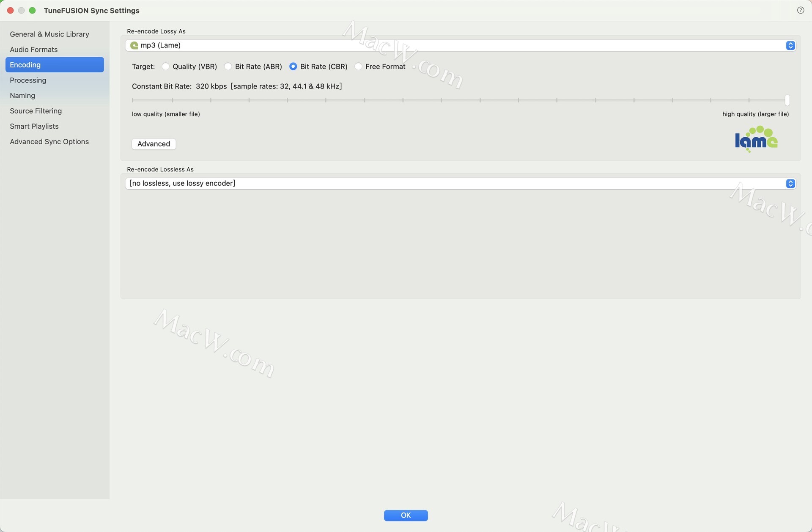
Task: Open Advanced Sync Options
Action: 55,142
